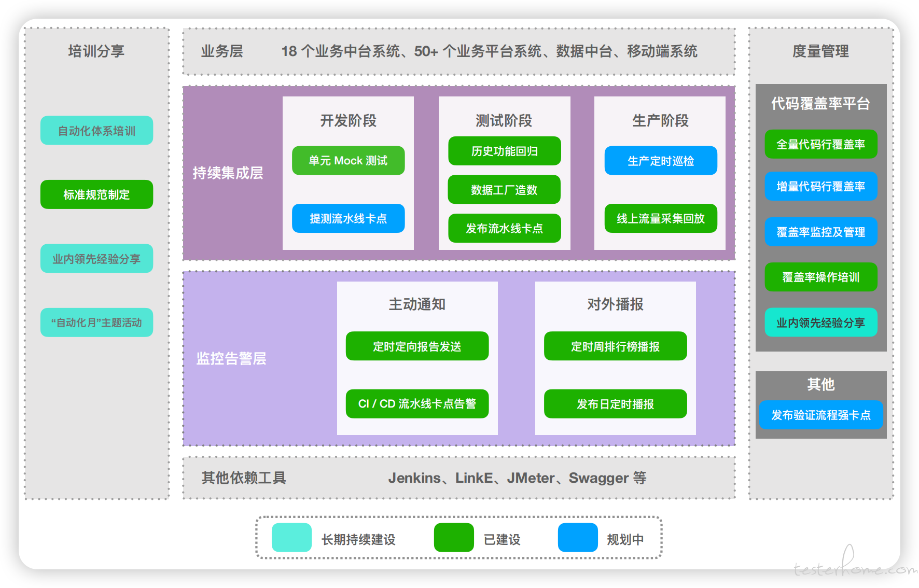Click 历史功能回归 box
This screenshot has height=588, width=919.
tap(505, 151)
